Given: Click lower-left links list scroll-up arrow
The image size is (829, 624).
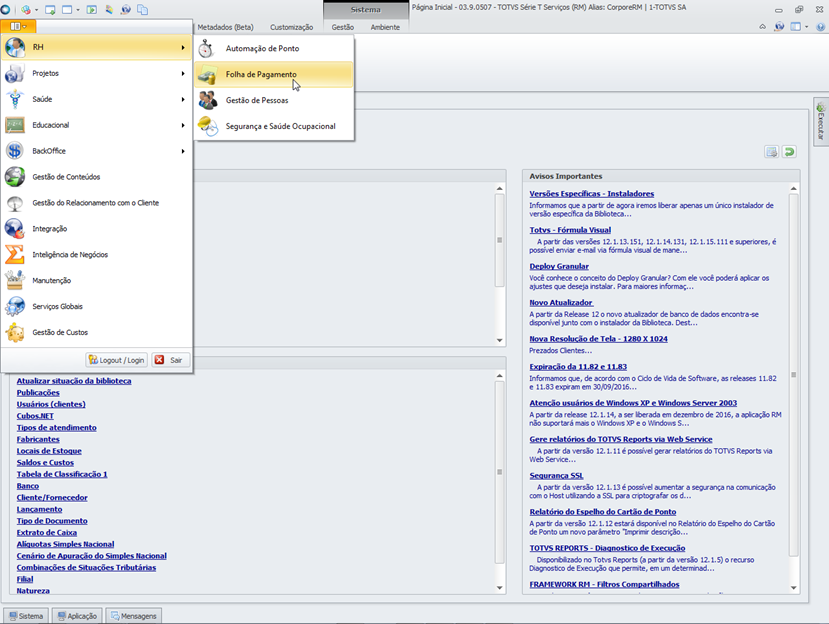Looking at the screenshot, I should 500,375.
